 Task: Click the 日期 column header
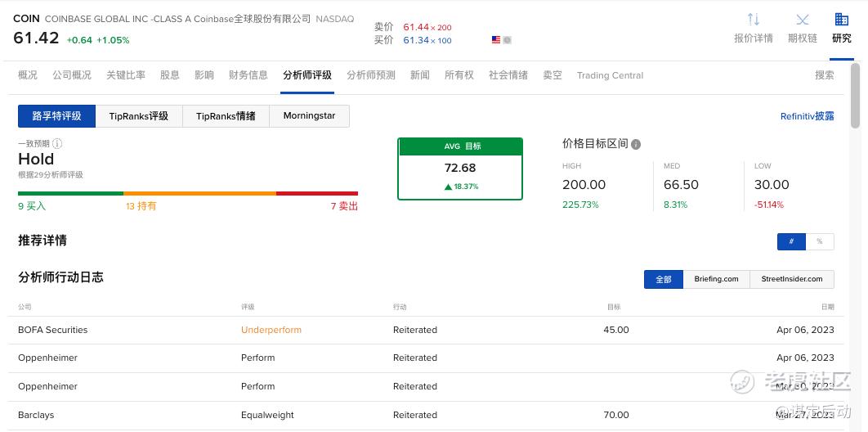coord(828,307)
